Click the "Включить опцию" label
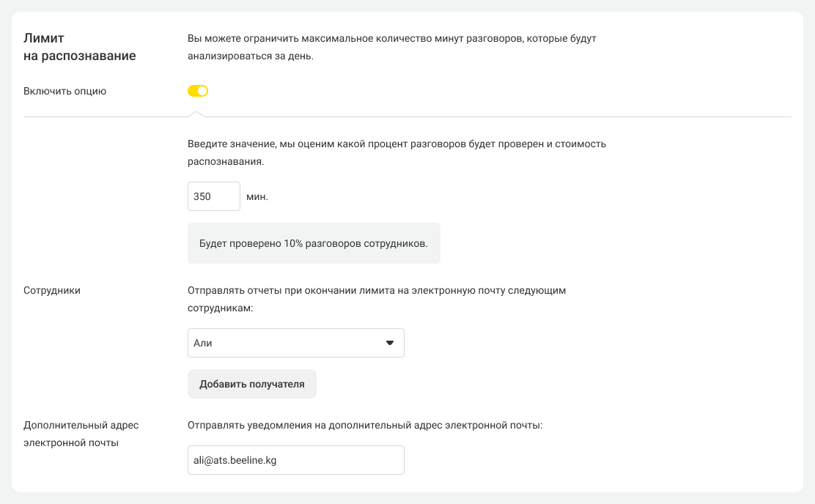The height and width of the screenshot is (504, 815). click(65, 92)
